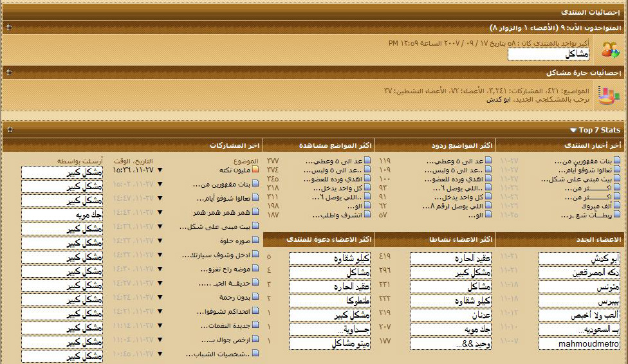Screen dimensions: 628x364
Task: Click the orange post icon beside مليون نكته
Action: click(255, 170)
